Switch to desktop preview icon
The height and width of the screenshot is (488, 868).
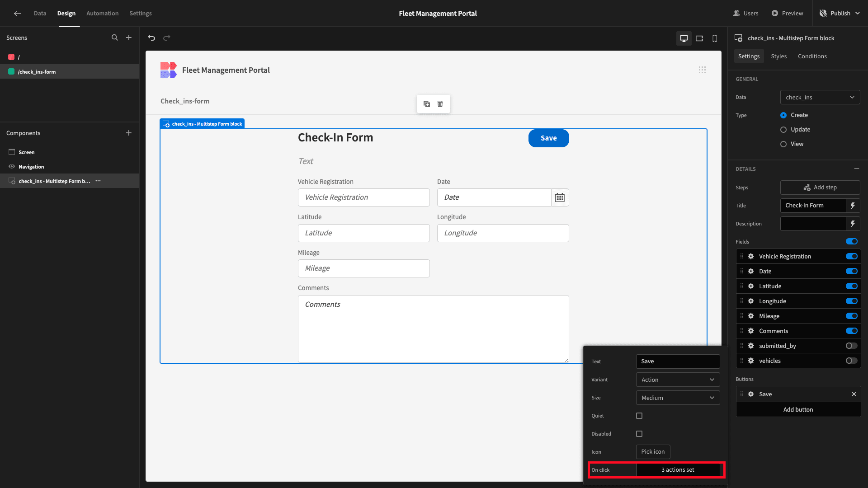coord(684,38)
